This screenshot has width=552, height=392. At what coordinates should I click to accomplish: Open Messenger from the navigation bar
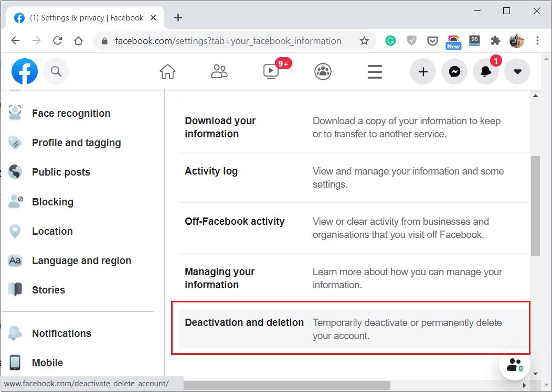tap(454, 71)
